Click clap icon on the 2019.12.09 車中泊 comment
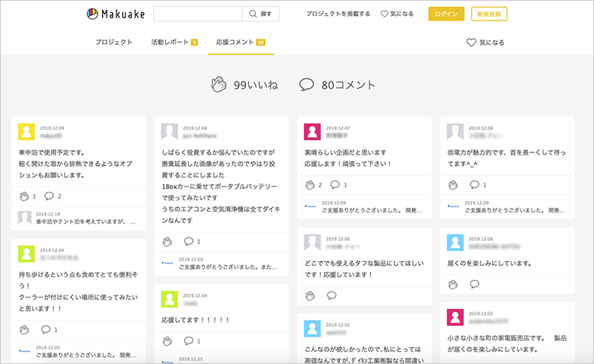This screenshot has height=364, width=594. (x=24, y=196)
